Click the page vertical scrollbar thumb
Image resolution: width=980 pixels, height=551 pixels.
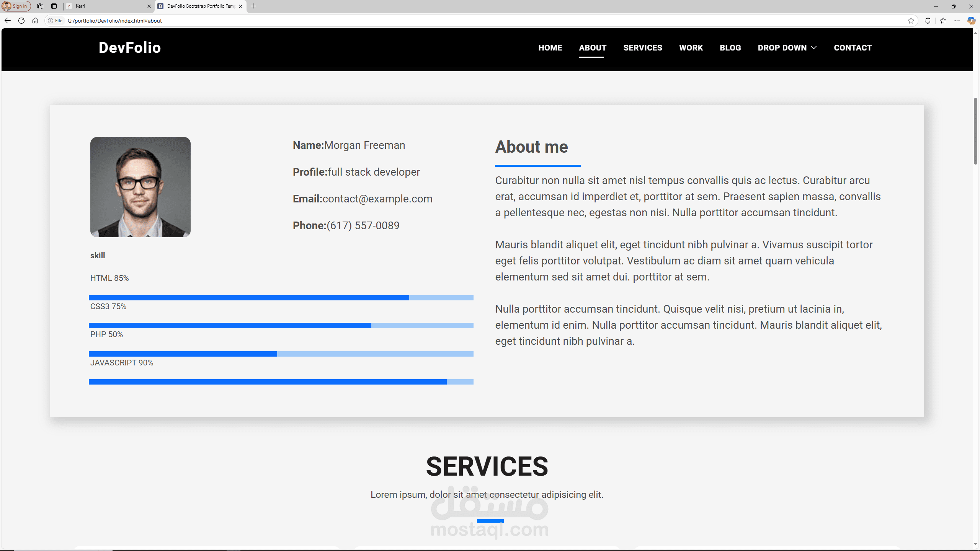976,131
